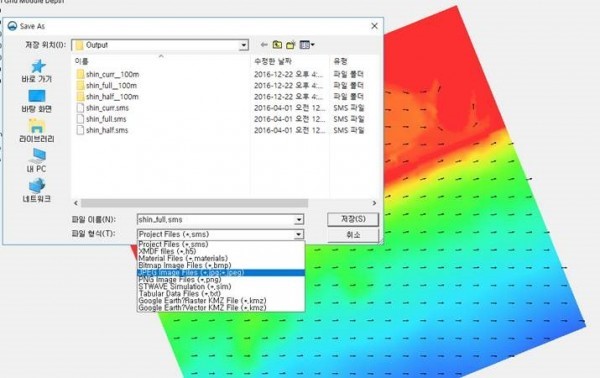This screenshot has width=600, height=378.
Task: Click the up one folder level icon
Action: click(277, 45)
